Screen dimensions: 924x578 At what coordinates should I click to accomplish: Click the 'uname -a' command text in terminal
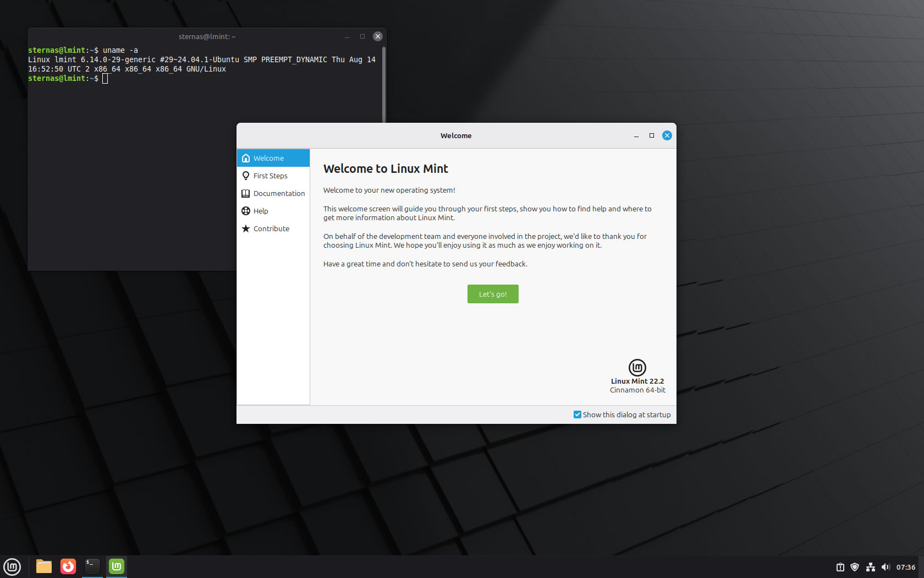(120, 50)
